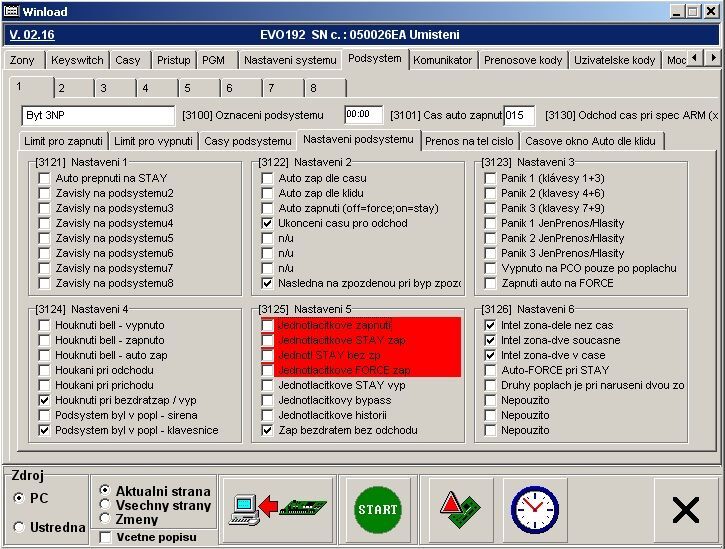Enable Vcetne popisu checkbox
The width and height of the screenshot is (725, 549).
(x=105, y=538)
